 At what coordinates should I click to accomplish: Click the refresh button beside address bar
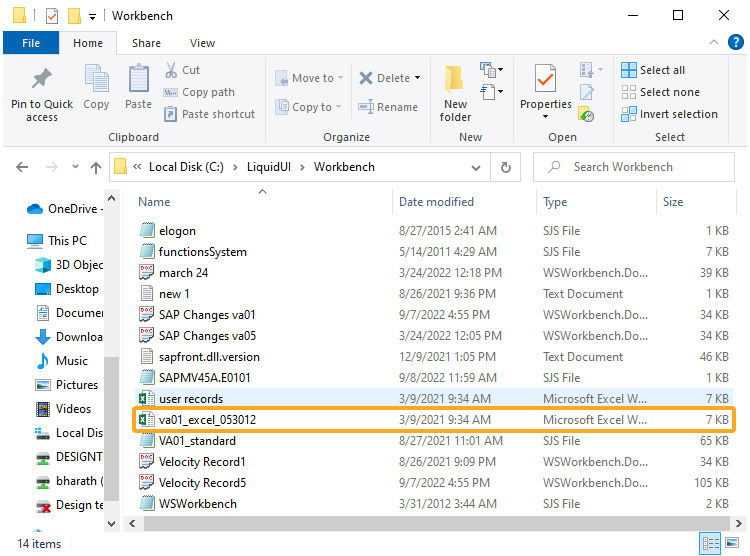506,167
